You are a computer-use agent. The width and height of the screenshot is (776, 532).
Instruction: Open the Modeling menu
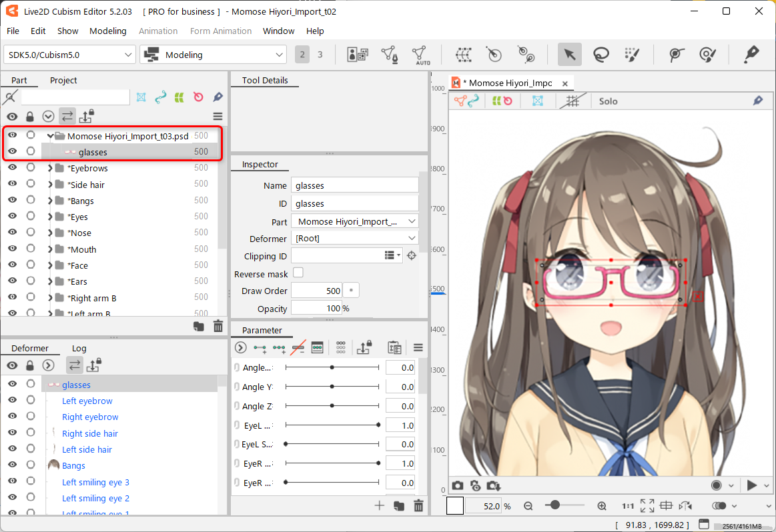click(x=107, y=31)
